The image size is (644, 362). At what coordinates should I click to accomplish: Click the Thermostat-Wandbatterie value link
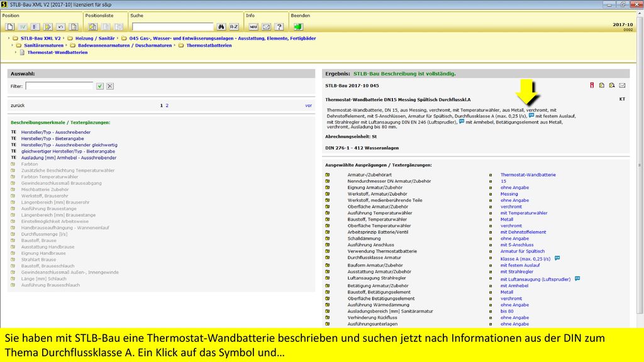tap(528, 175)
